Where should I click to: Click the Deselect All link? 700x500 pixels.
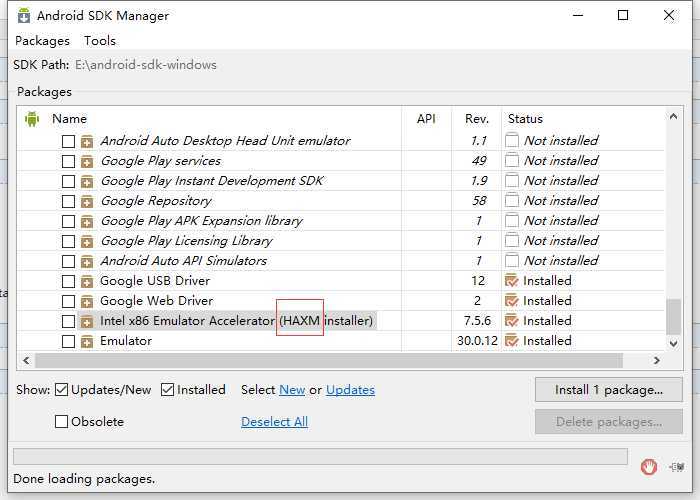tap(274, 422)
